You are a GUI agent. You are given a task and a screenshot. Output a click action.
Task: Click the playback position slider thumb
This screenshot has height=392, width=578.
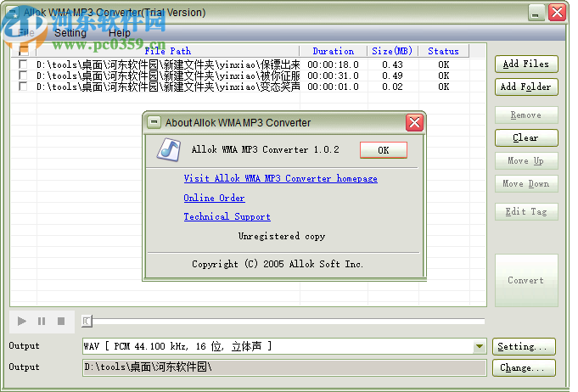(x=87, y=322)
